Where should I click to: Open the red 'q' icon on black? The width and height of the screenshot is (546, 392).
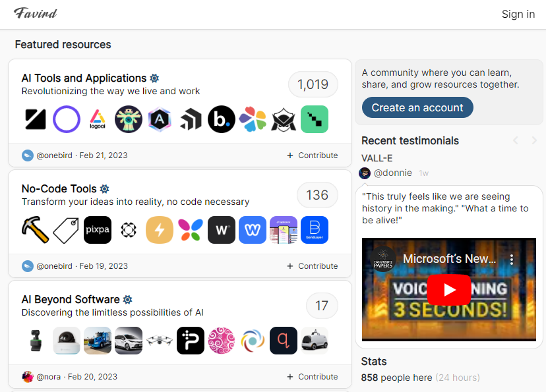[x=284, y=341]
